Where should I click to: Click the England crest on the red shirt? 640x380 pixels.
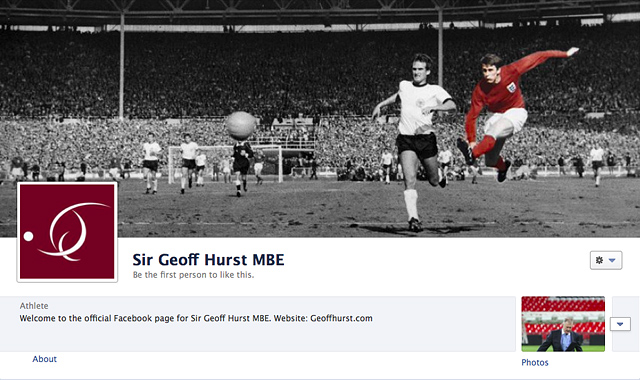click(x=511, y=87)
